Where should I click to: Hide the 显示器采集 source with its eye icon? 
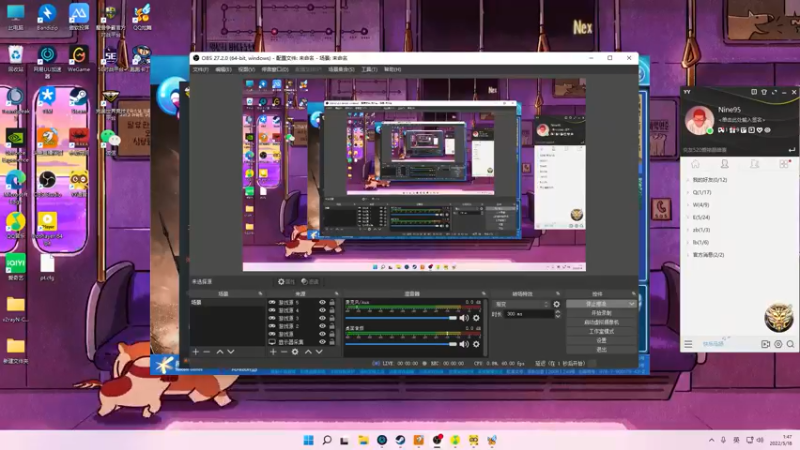[322, 342]
